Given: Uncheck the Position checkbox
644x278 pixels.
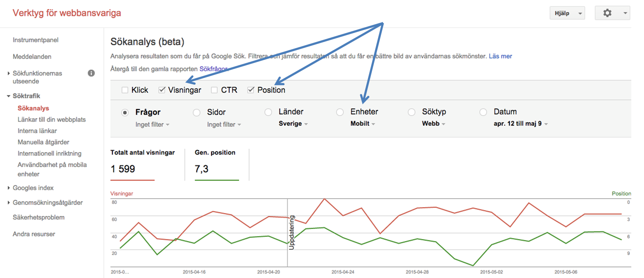Looking at the screenshot, I should coord(251,90).
